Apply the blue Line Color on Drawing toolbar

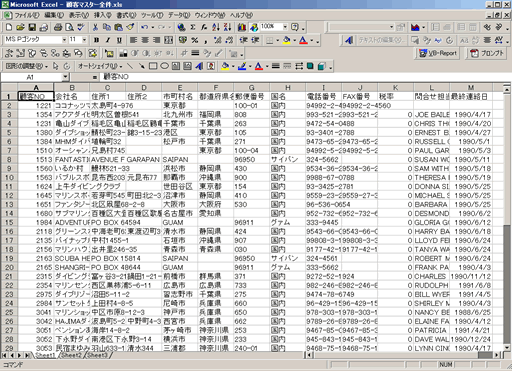click(242, 66)
